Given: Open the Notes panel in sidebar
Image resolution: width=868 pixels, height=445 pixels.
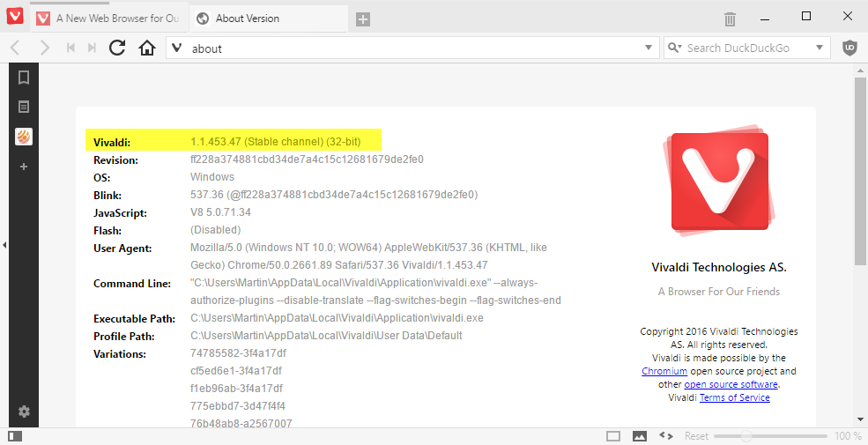Looking at the screenshot, I should click(x=24, y=107).
